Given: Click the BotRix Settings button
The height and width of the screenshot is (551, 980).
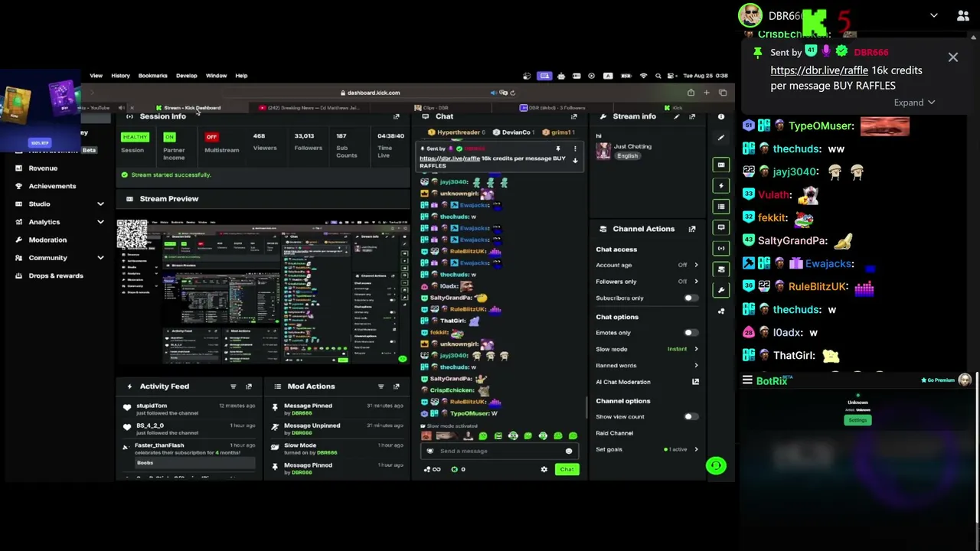Looking at the screenshot, I should pyautogui.click(x=857, y=420).
